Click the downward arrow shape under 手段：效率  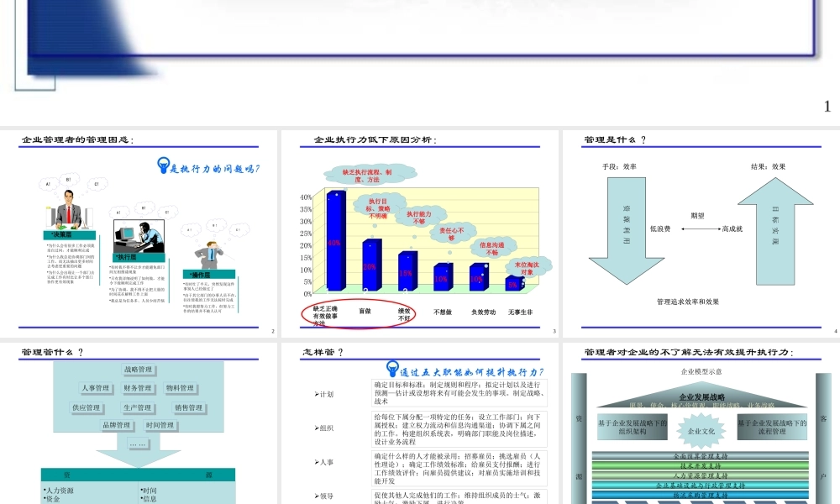(627, 231)
